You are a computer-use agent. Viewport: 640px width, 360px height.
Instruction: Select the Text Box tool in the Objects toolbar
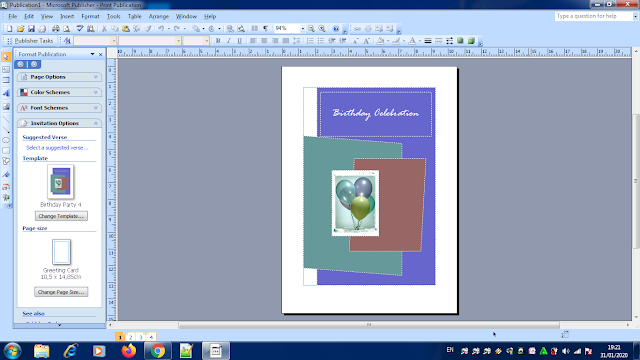coord(6,69)
